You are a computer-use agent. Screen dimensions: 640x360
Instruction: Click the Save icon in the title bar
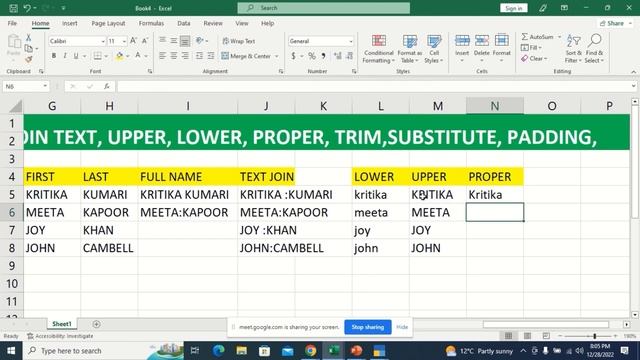coord(13,8)
